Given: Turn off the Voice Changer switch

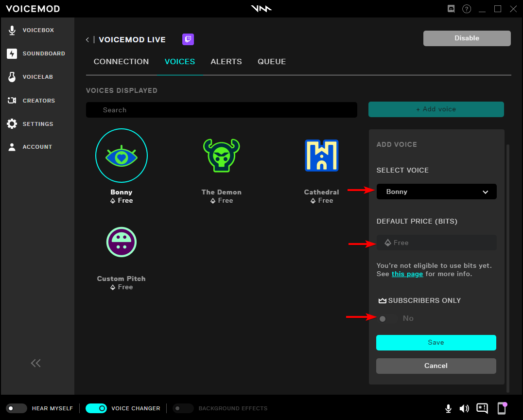Looking at the screenshot, I should click(x=96, y=408).
